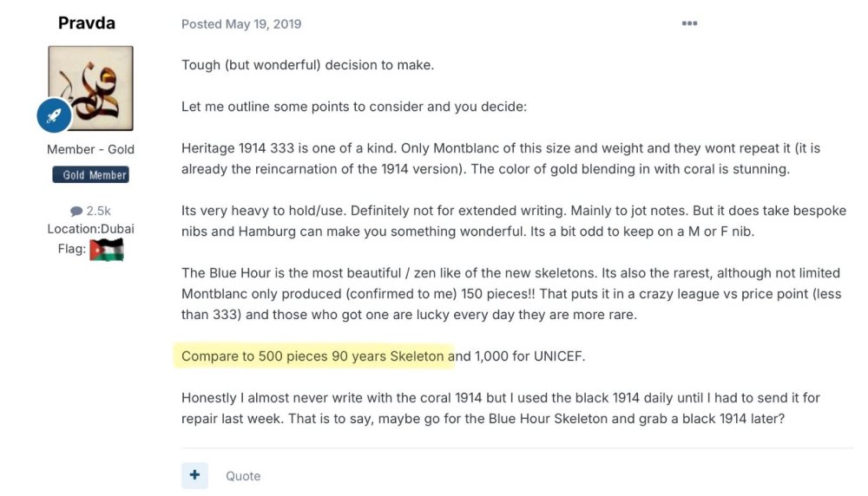
Task: Click the "Honestly I almost never write" paragraph
Action: pos(501,408)
